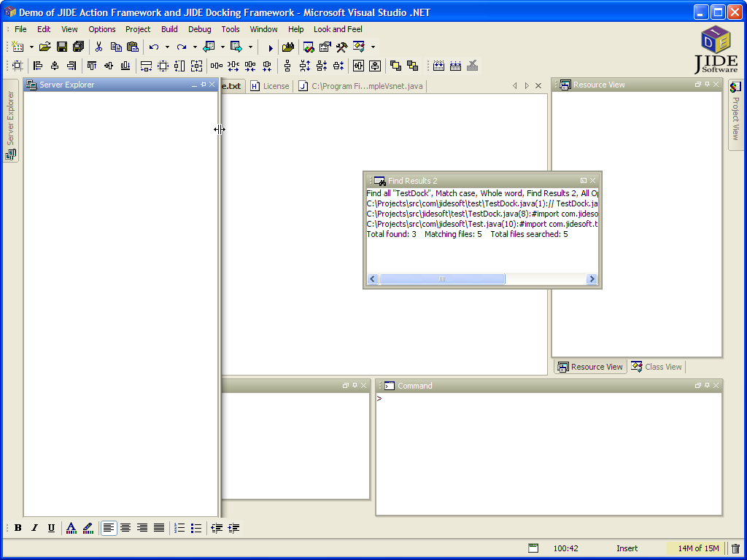The width and height of the screenshot is (747, 560).
Task: Click the Redo arrow icon
Action: point(181,47)
